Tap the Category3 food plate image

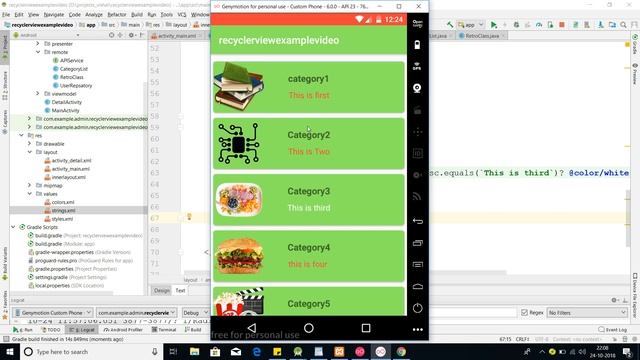[x=239, y=200]
